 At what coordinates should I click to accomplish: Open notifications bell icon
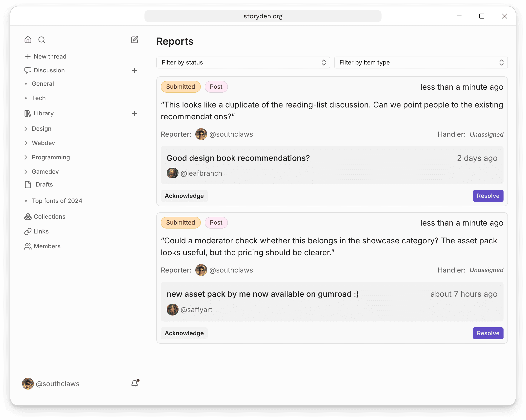(135, 383)
